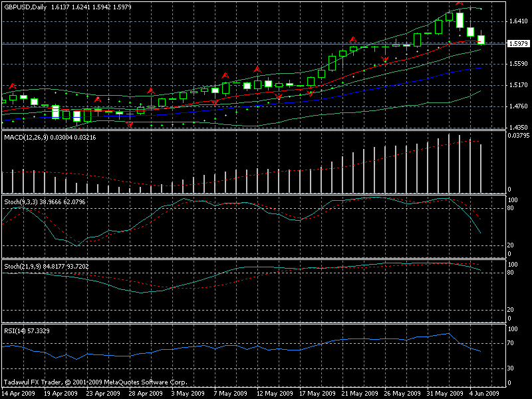Viewport: 532px width, 399px height.
Task: Click the 4 Jun 2009 date label
Action: [485, 394]
